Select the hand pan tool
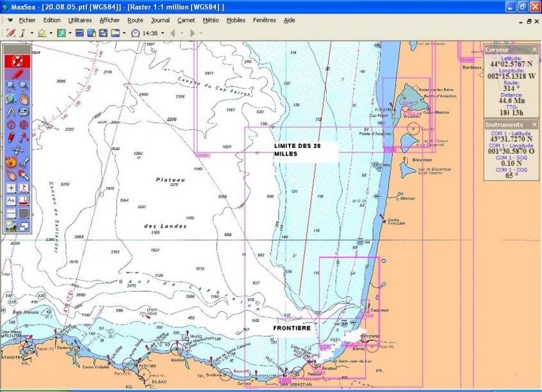 click(24, 99)
